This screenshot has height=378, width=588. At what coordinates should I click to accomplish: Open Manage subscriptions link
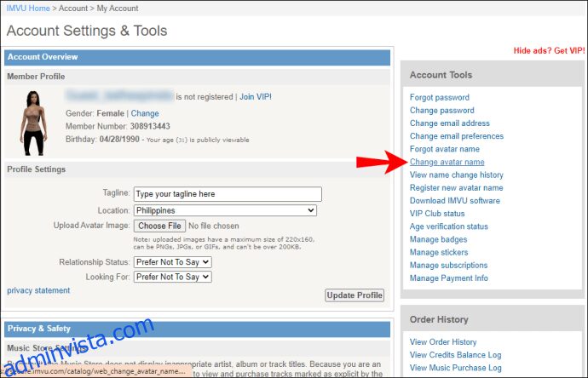point(449,266)
